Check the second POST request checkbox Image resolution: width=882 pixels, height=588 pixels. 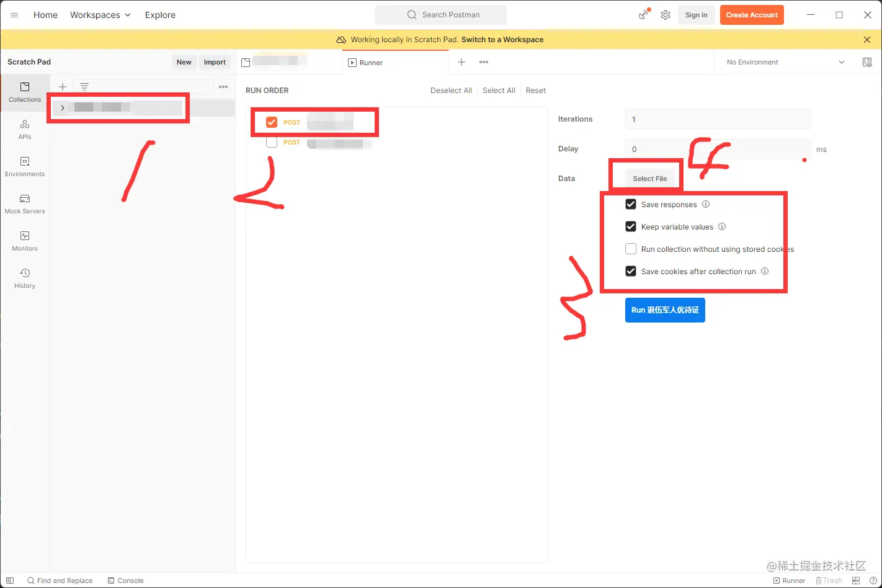point(272,142)
